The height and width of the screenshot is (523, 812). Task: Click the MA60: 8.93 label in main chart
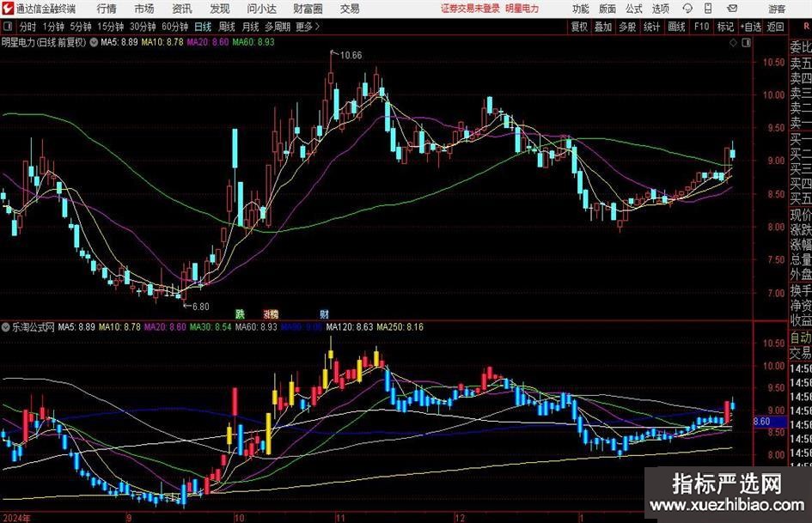tap(253, 42)
